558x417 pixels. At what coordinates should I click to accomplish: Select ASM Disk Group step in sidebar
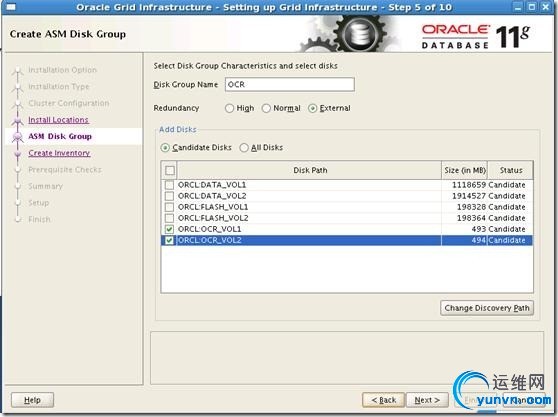click(x=60, y=137)
